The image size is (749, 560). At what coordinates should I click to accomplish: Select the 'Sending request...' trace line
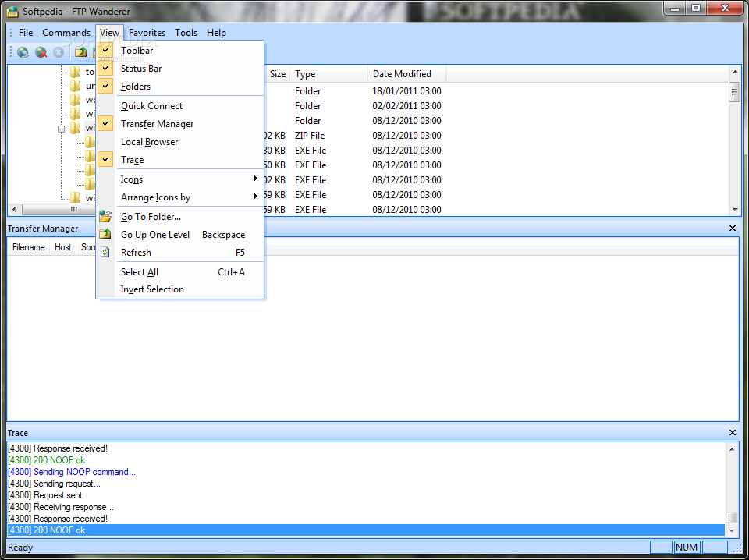coord(367,484)
